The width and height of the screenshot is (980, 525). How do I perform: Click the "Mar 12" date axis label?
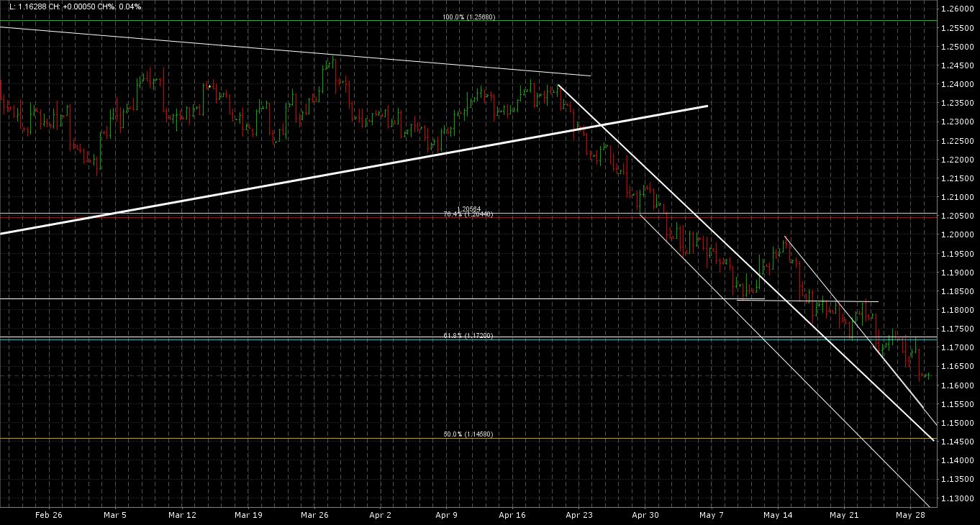pos(182,515)
